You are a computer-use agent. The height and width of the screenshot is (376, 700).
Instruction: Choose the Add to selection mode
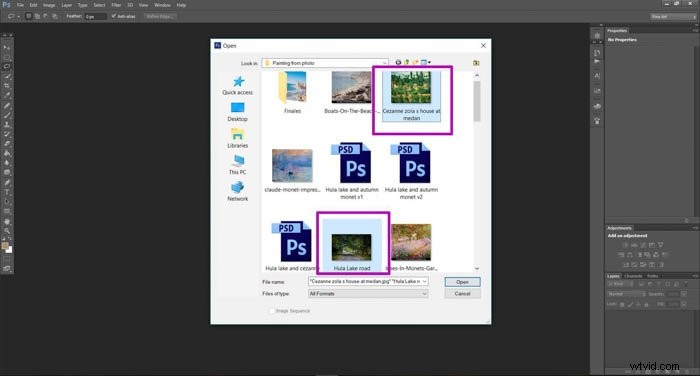(38, 16)
